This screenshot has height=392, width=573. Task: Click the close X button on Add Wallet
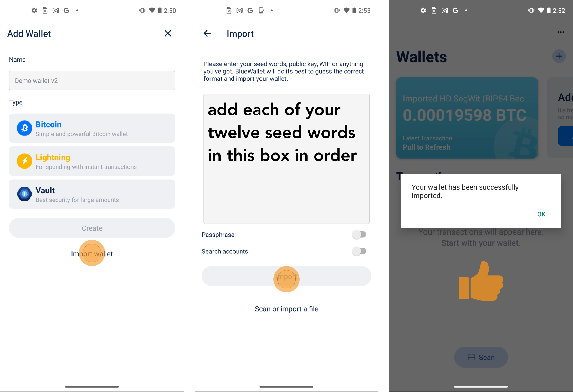click(168, 34)
